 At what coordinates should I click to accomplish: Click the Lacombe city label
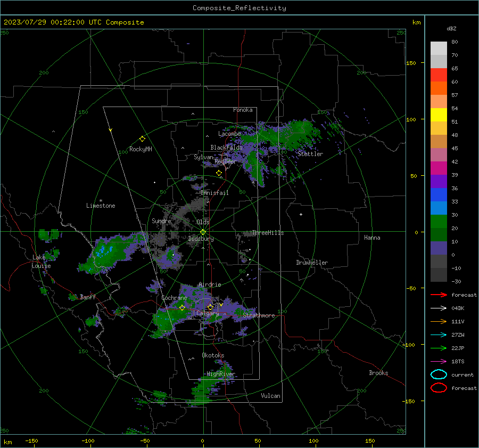pyautogui.click(x=229, y=134)
